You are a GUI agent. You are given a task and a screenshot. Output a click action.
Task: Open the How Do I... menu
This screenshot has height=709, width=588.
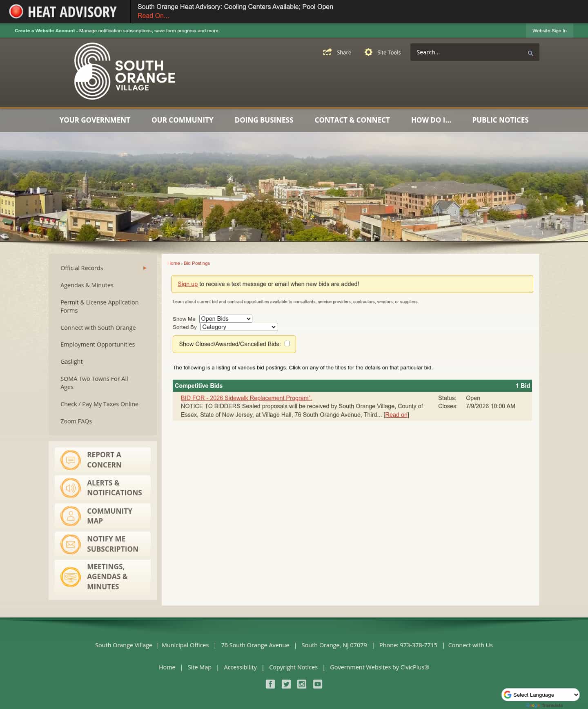point(431,120)
